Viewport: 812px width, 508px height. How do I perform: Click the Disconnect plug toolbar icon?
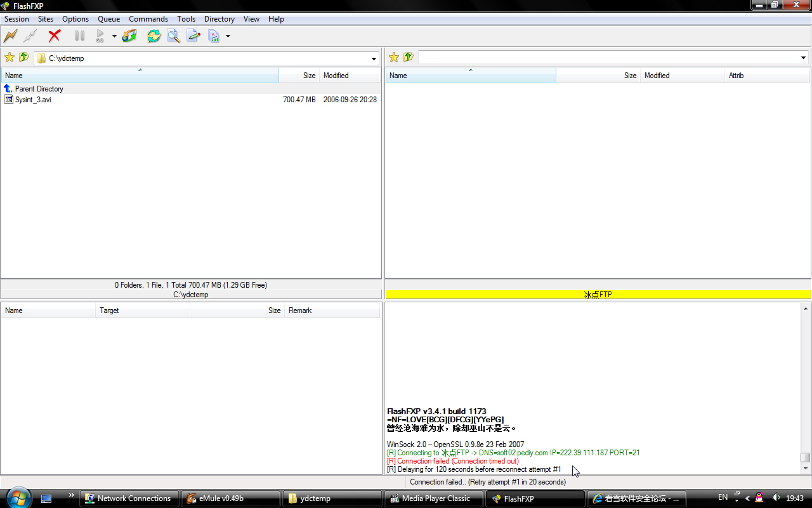(x=30, y=36)
